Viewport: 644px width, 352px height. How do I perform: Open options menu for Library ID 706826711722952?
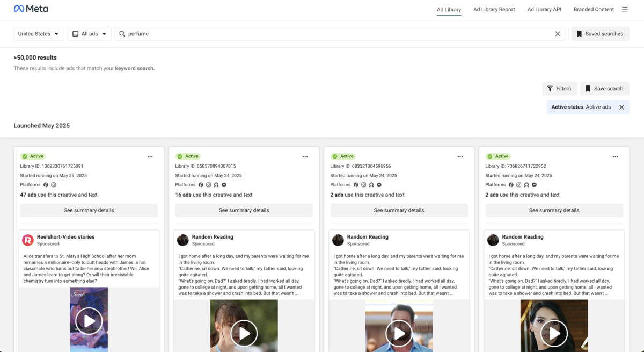[x=615, y=156]
